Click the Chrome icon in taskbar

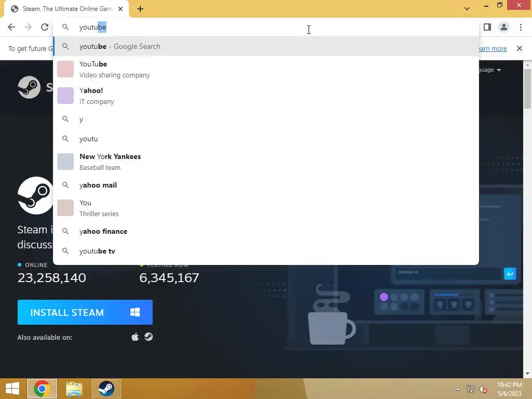pyautogui.click(x=42, y=389)
